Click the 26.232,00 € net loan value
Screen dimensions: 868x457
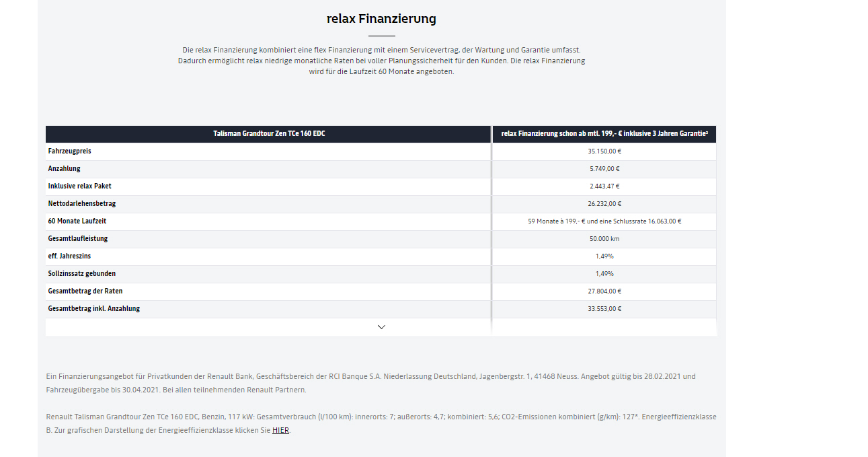604,204
